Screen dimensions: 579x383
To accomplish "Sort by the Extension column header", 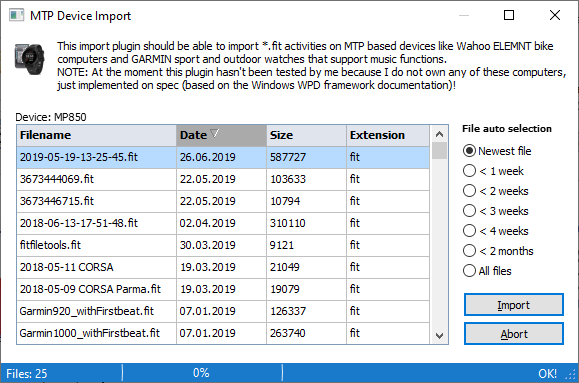I will (x=388, y=136).
